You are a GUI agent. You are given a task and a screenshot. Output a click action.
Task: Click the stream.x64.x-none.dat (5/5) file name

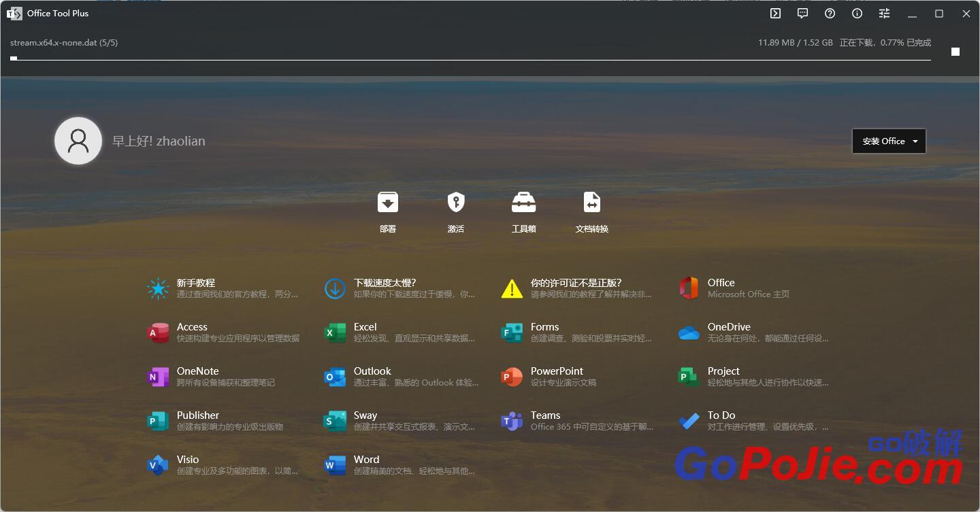point(64,43)
